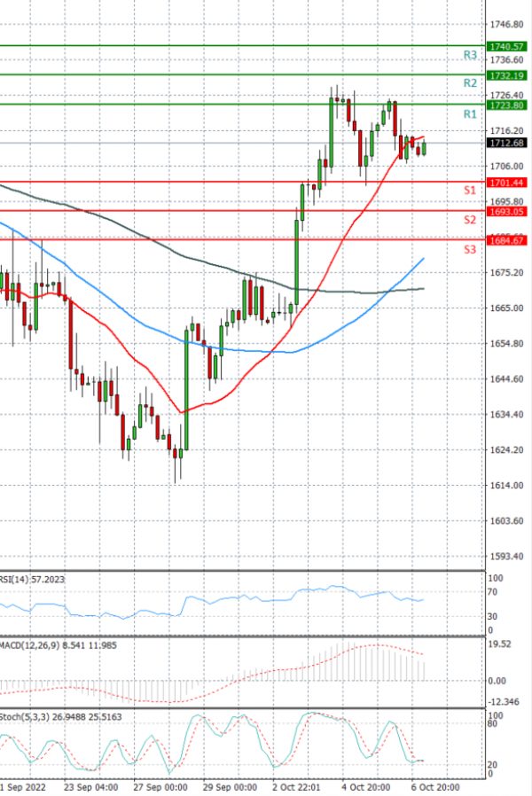
Task: Click the 1603.60 price axis value
Action: 506,521
